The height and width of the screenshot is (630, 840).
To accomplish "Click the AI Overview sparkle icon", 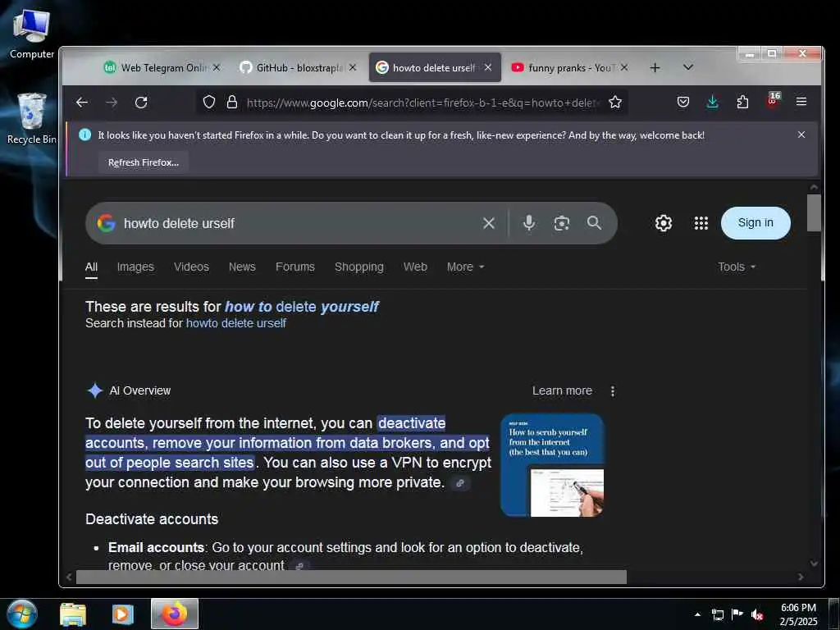I will (x=95, y=390).
